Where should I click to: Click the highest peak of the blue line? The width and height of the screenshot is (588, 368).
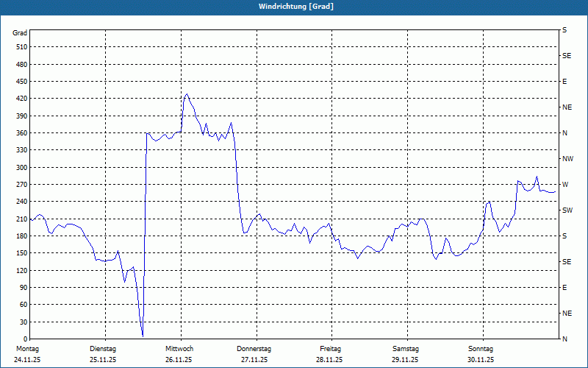point(187,94)
